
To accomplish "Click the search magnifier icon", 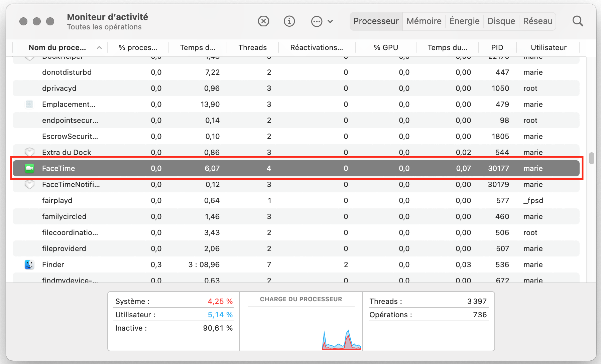I will point(578,21).
